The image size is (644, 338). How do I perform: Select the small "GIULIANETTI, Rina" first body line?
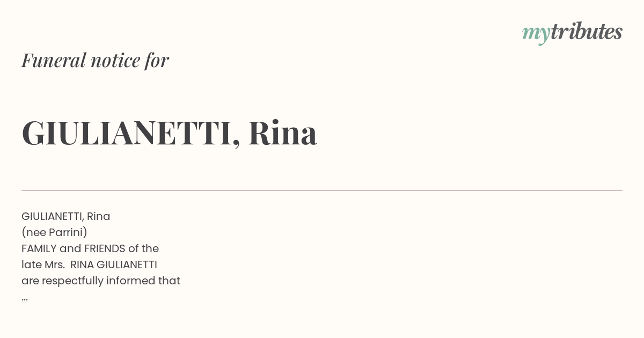coord(66,217)
